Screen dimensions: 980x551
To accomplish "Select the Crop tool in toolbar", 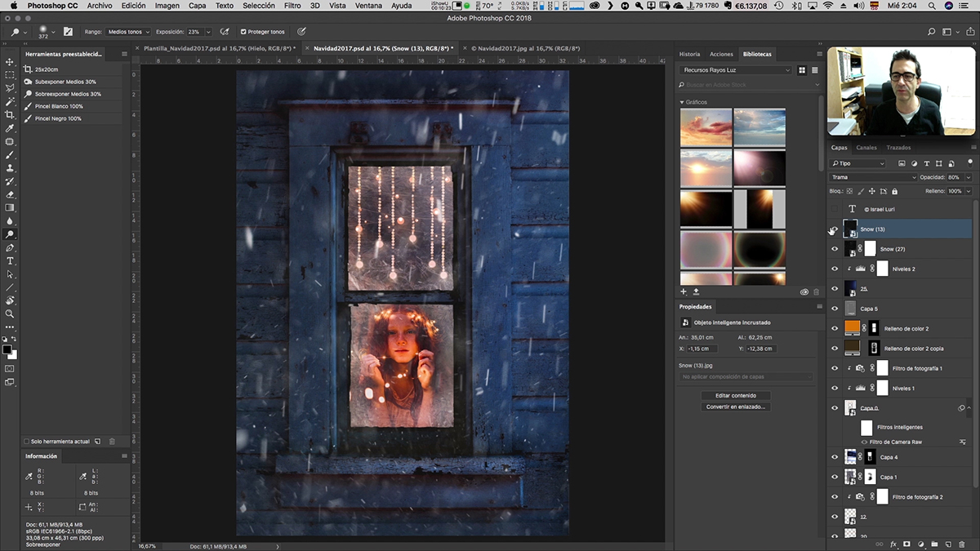I will pyautogui.click(x=10, y=115).
